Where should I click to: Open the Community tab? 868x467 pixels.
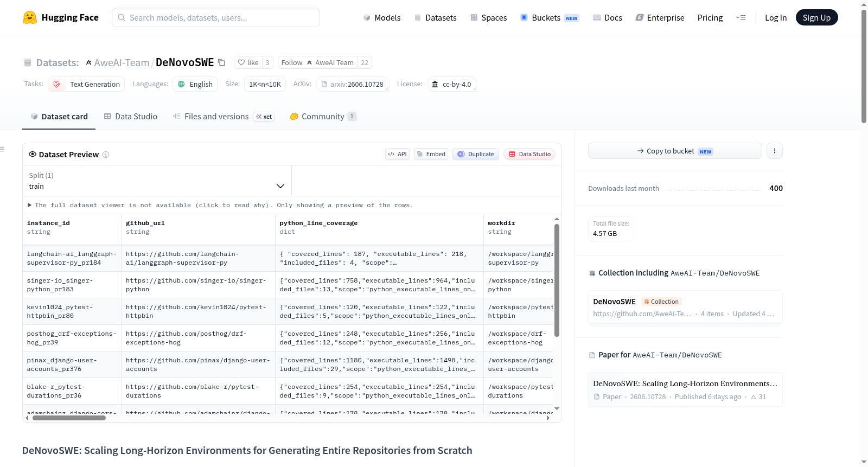(323, 117)
